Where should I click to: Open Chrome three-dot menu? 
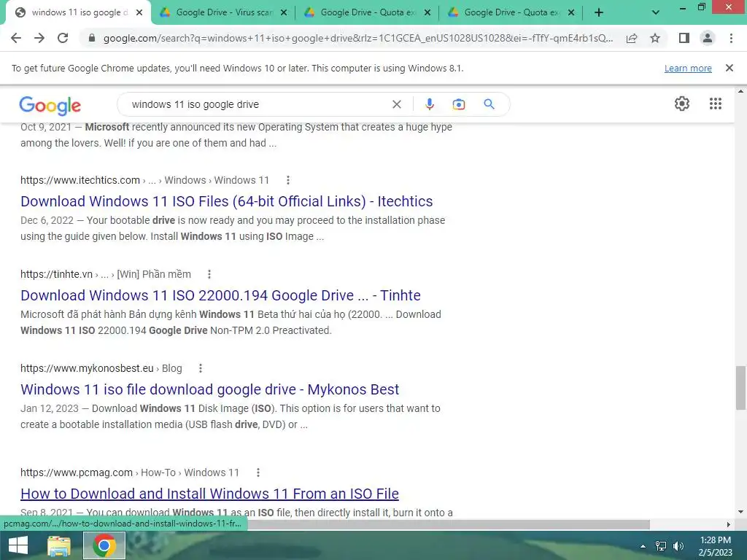click(731, 38)
